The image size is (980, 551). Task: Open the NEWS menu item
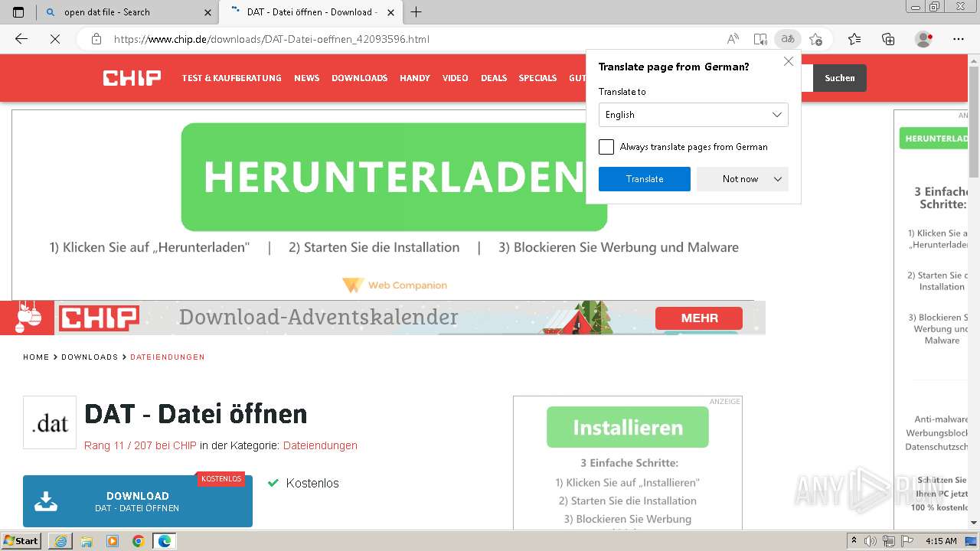coord(306,78)
